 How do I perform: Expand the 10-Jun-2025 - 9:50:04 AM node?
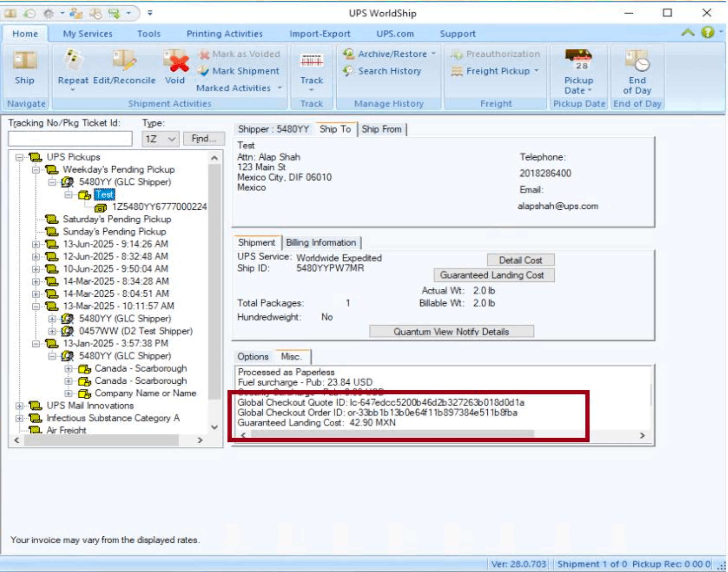[36, 269]
